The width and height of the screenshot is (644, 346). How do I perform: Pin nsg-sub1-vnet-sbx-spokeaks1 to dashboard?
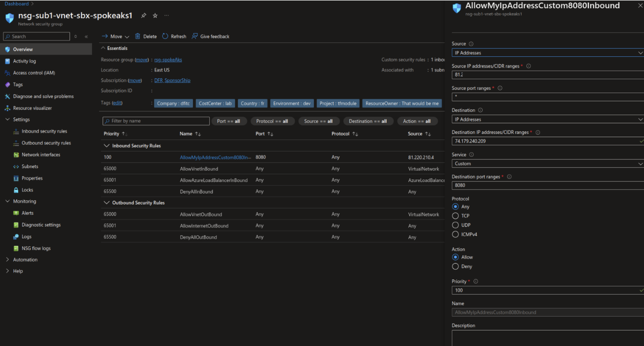[x=143, y=16]
